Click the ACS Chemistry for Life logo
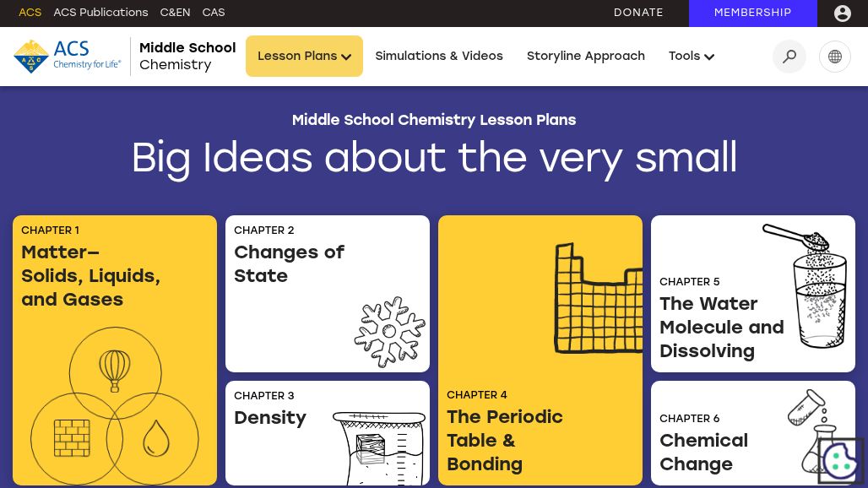The image size is (868, 488). (x=68, y=56)
